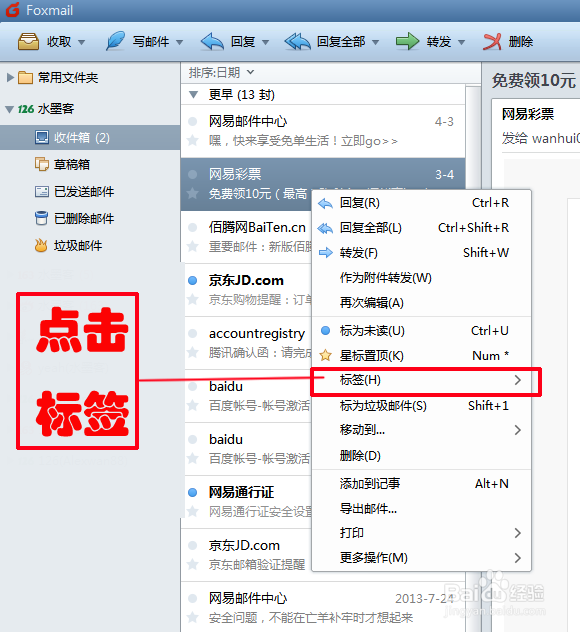This screenshot has width=580, height=632.
Task: Toggle star on 佰腾网BaiTen.cn email
Action: [x=193, y=246]
